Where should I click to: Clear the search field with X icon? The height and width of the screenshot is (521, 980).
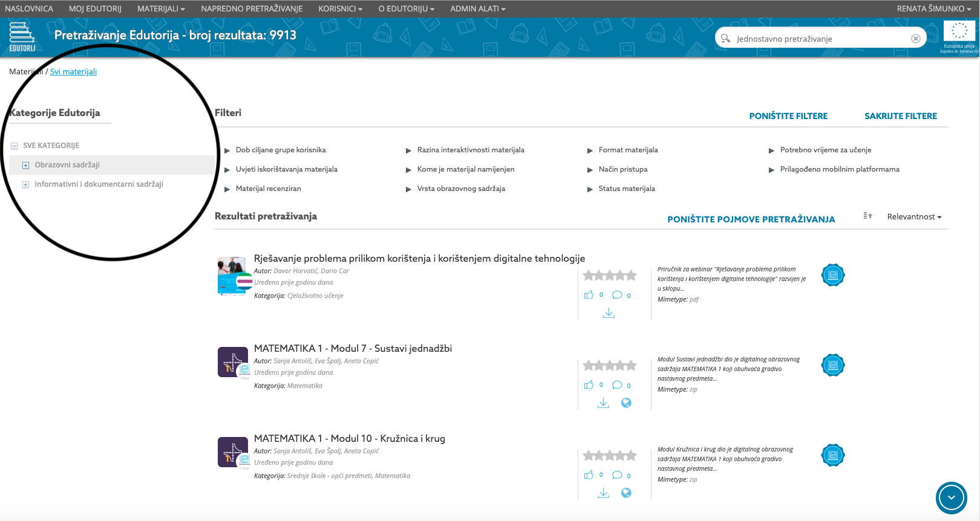tap(916, 39)
